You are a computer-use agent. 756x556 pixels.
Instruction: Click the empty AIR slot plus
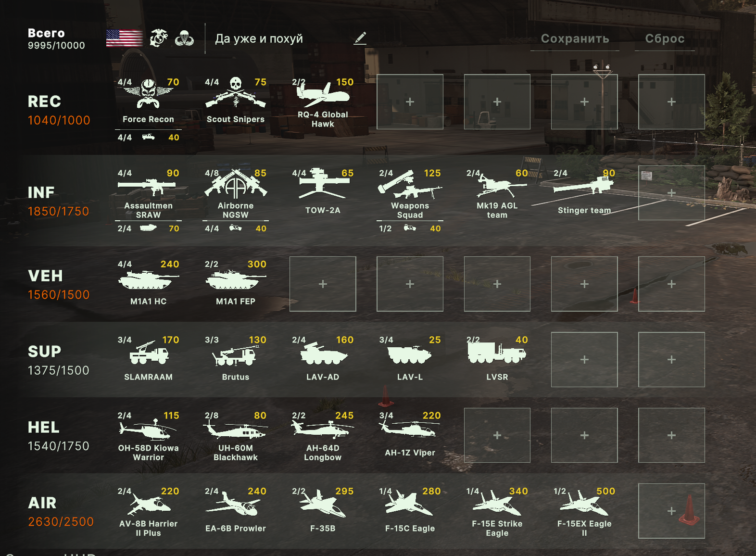point(671,511)
